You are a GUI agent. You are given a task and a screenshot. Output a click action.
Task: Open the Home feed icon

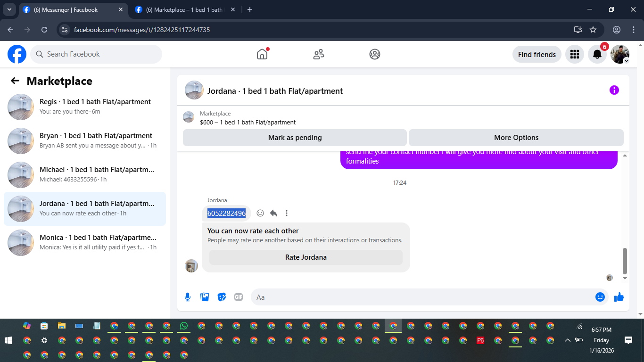[262, 54]
